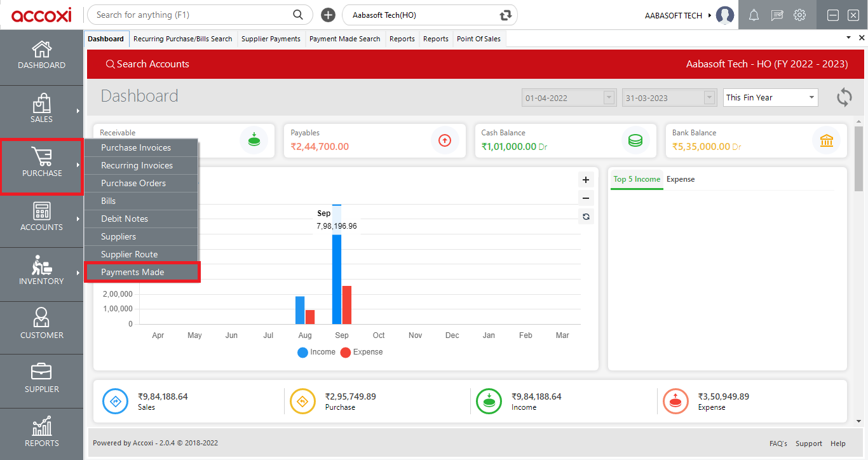Open the Inventory module in sidebar
This screenshot has width=868, height=460.
click(x=41, y=271)
